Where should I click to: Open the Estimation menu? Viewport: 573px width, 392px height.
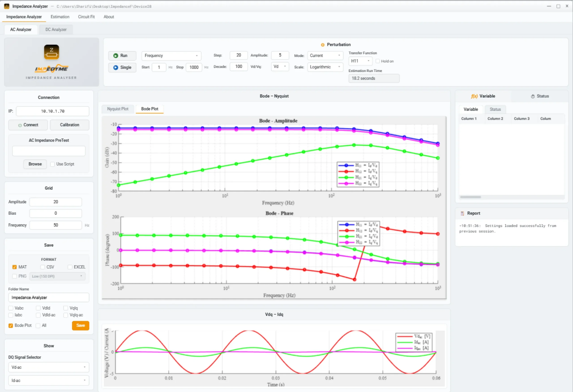pos(60,17)
